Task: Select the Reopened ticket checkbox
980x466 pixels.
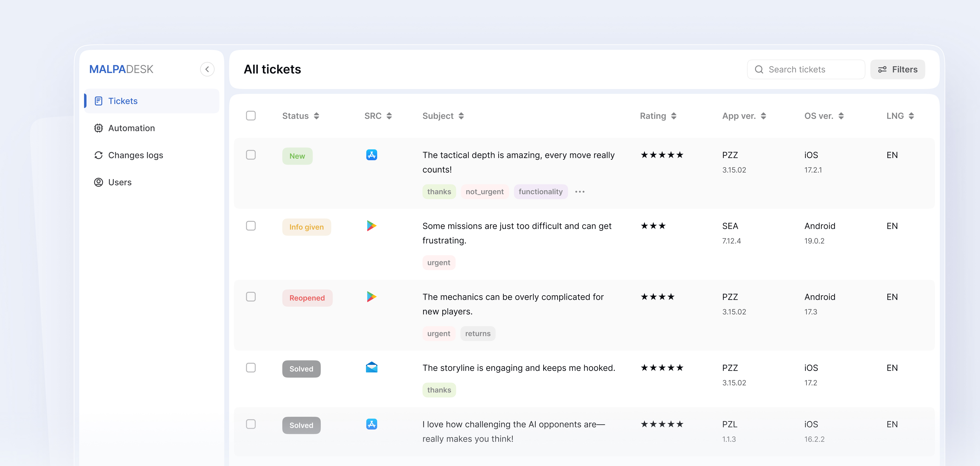Action: pyautogui.click(x=251, y=296)
